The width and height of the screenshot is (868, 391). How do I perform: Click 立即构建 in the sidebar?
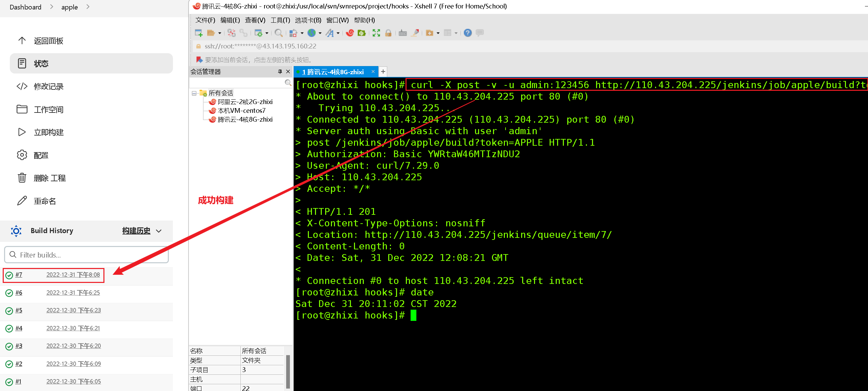pyautogui.click(x=49, y=132)
